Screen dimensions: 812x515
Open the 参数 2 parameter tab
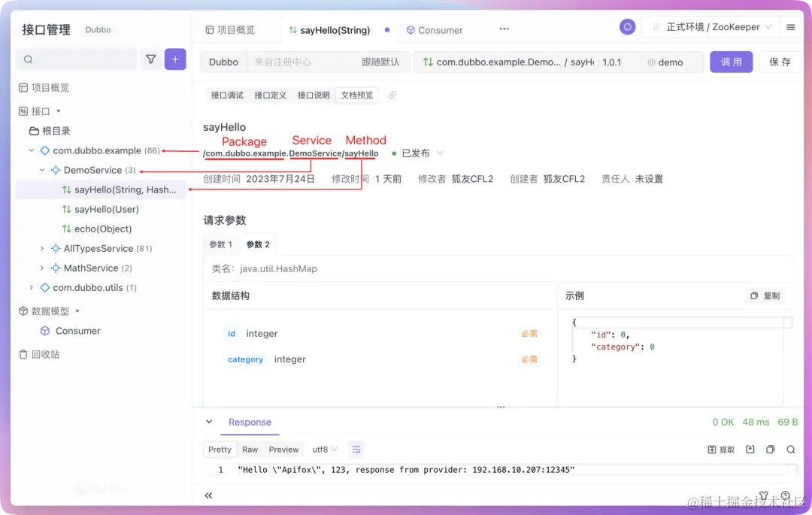click(x=258, y=244)
